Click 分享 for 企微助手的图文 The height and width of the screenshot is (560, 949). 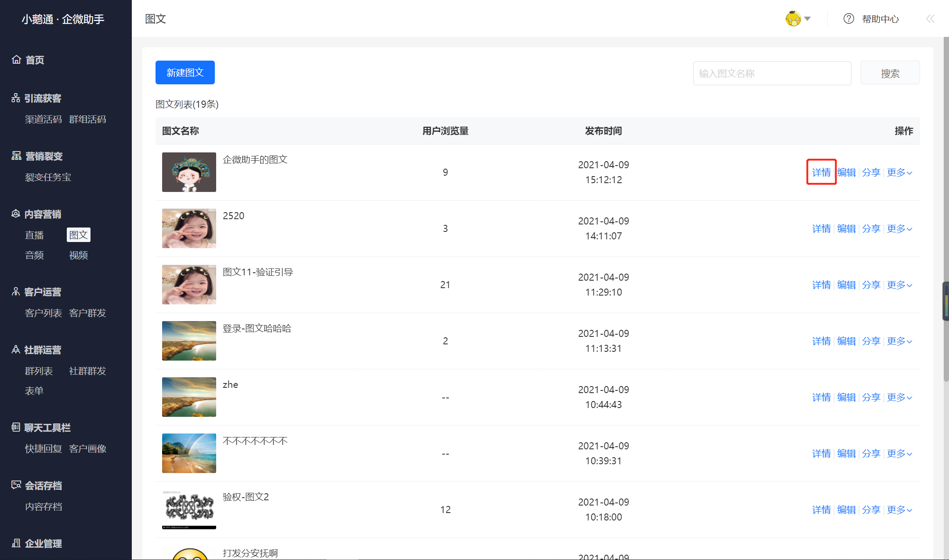[x=871, y=172]
